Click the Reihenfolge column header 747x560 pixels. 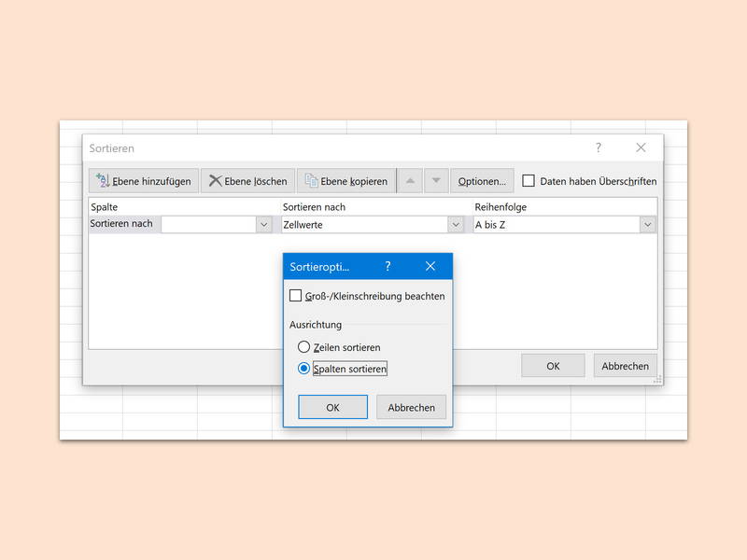click(500, 207)
